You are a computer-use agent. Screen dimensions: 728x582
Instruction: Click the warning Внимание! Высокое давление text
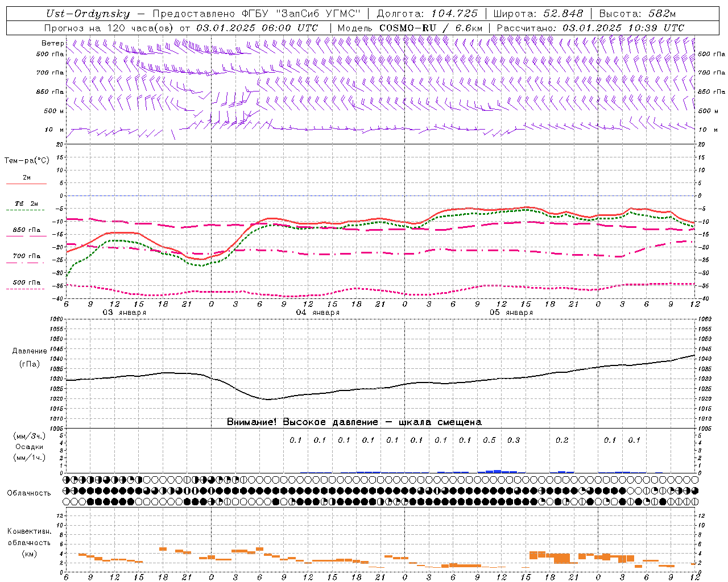pos(354,422)
